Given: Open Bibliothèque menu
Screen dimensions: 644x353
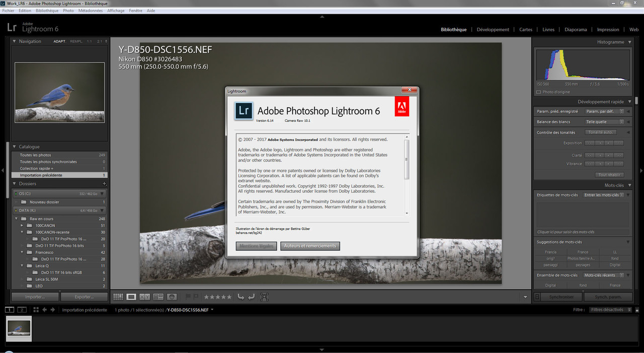Looking at the screenshot, I should 47,11.
